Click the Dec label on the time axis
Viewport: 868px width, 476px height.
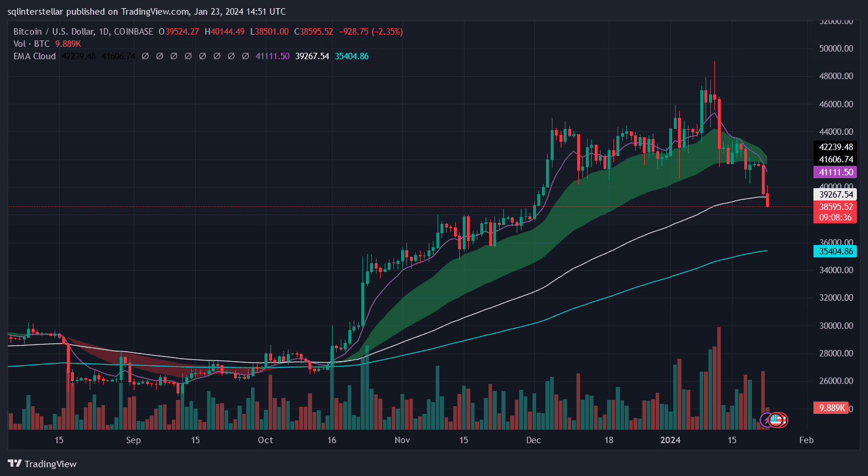click(534, 440)
